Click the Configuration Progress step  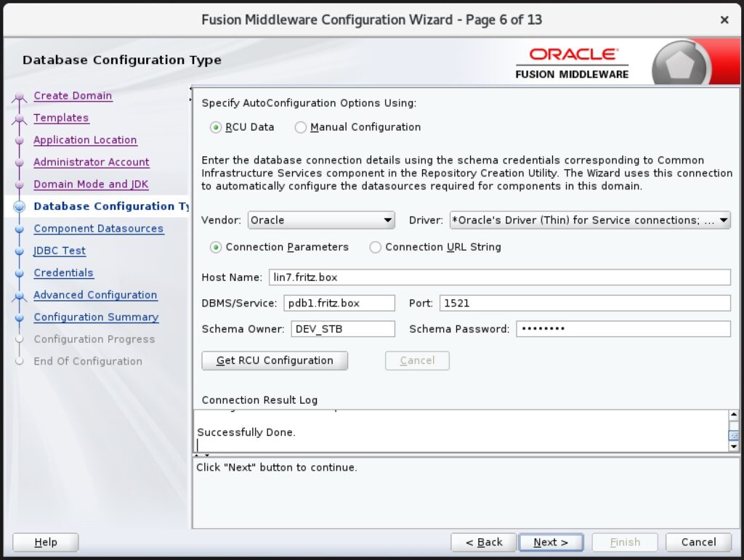point(94,339)
